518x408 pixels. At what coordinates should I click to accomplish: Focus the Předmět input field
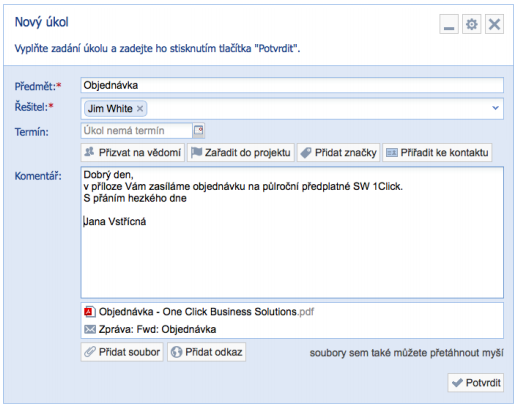(x=292, y=85)
